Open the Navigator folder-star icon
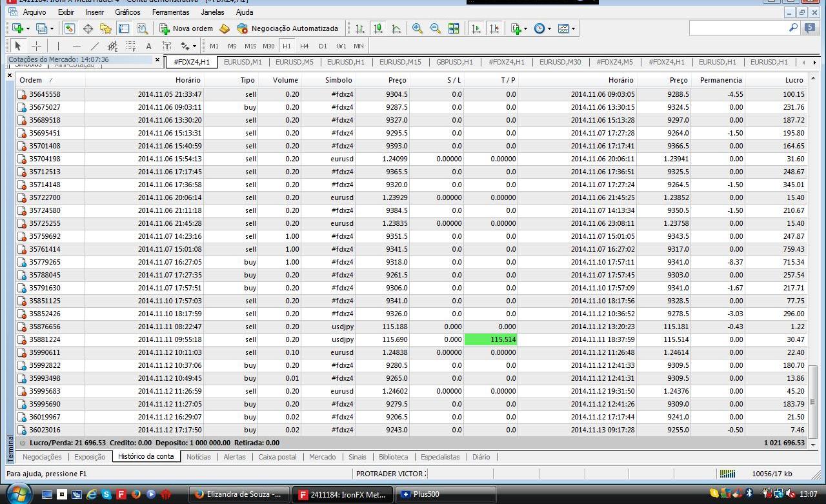The height and width of the screenshot is (504, 826). [106, 28]
